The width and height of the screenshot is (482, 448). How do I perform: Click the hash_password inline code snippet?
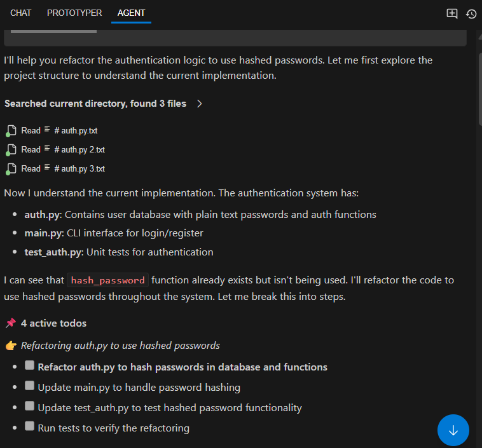click(108, 280)
